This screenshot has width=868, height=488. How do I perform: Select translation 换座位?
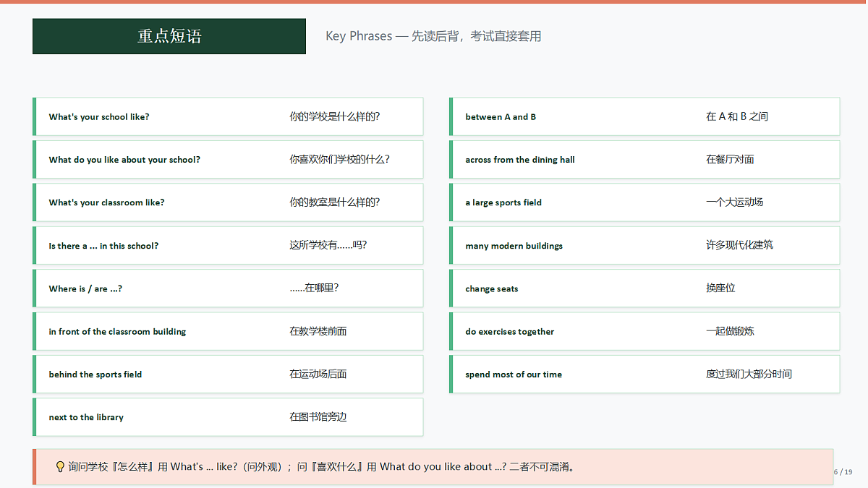pyautogui.click(x=720, y=288)
